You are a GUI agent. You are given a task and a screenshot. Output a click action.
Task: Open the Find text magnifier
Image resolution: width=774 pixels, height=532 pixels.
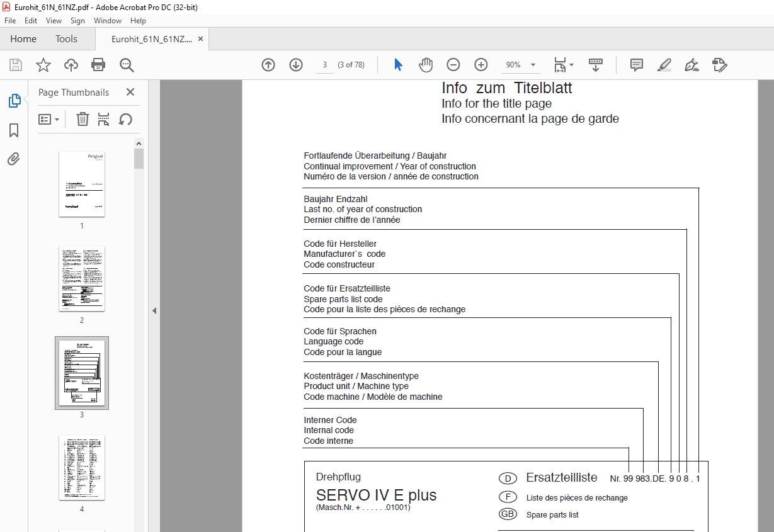pyautogui.click(x=127, y=65)
